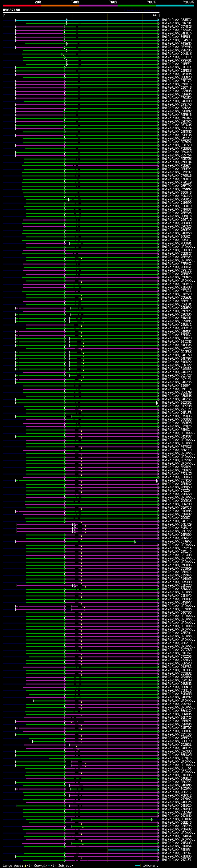Select hit label UniRef100_P47826
The width and height of the screenshot is (197, 868).
(177, 446)
